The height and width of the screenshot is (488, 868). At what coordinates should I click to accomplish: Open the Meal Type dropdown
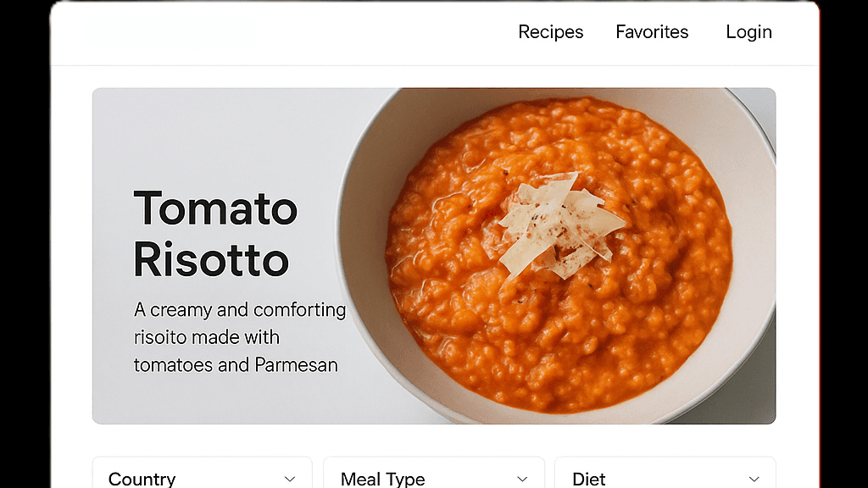coord(433,473)
